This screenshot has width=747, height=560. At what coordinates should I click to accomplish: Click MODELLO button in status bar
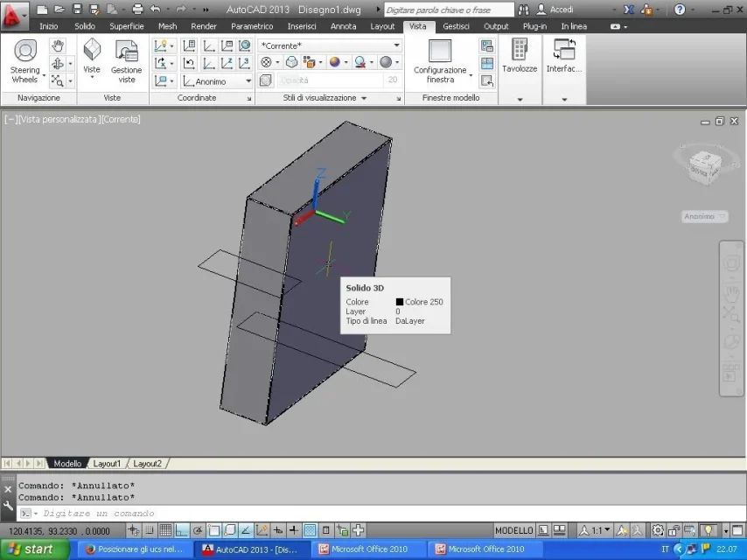(x=513, y=530)
